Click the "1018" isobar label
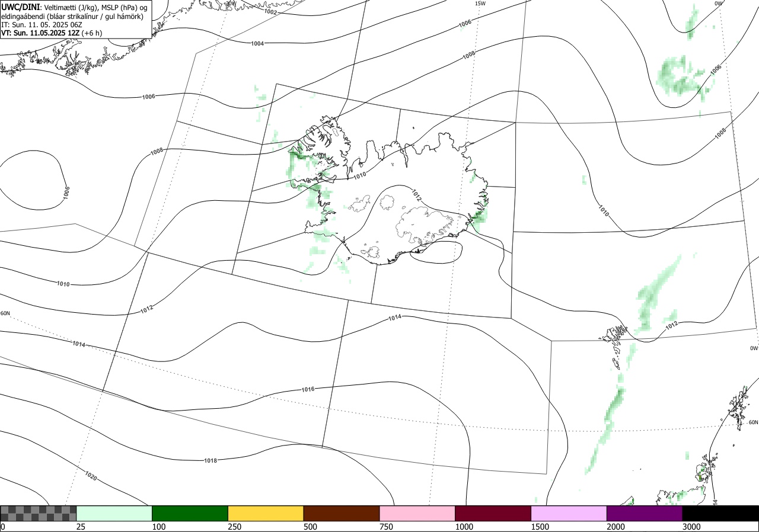The width and height of the screenshot is (759, 532). (210, 460)
